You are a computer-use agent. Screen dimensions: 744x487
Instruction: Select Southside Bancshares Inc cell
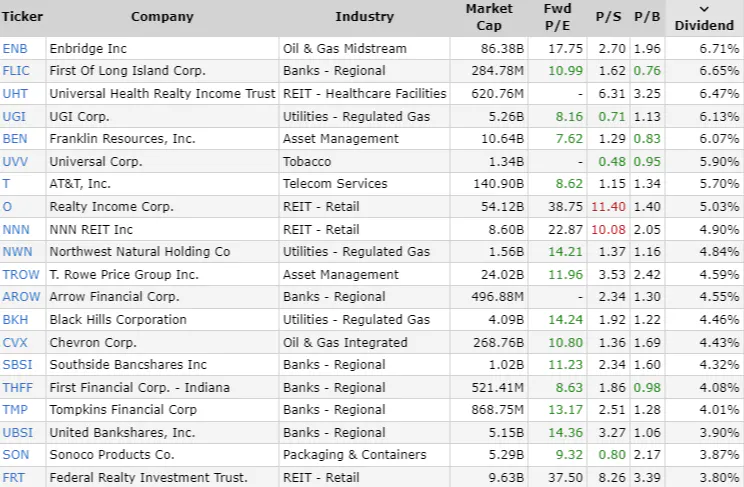click(162, 365)
